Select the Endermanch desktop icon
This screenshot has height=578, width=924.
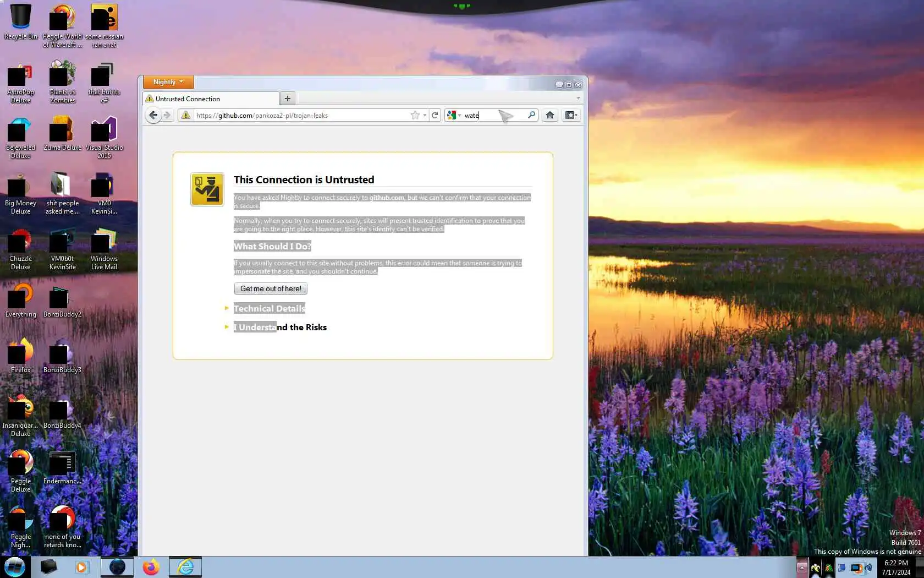[x=62, y=468]
